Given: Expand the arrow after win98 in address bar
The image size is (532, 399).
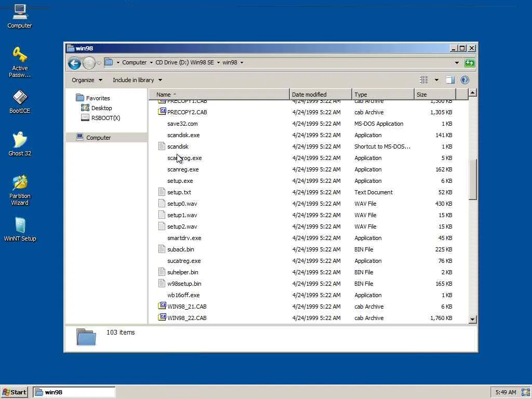Looking at the screenshot, I should tap(242, 62).
